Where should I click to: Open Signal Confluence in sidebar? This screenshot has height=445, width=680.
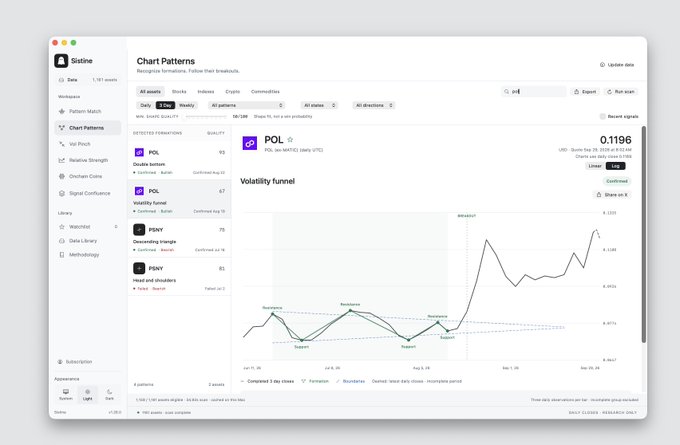point(88,193)
